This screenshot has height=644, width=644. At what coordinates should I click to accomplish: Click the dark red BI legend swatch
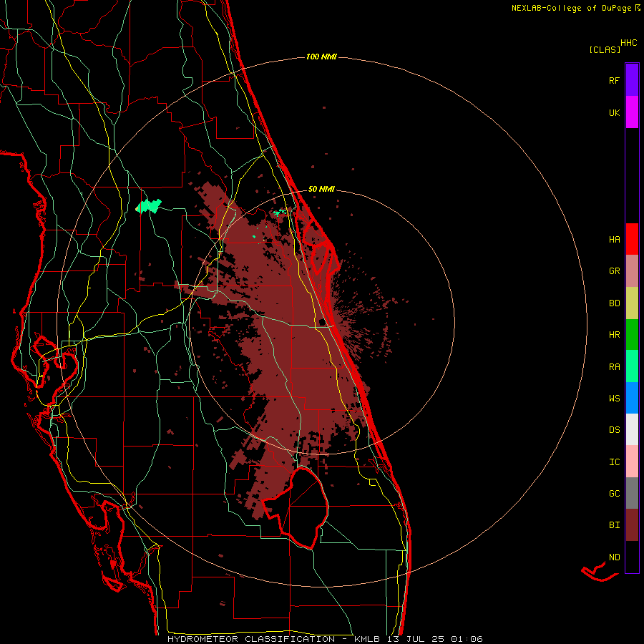632,525
